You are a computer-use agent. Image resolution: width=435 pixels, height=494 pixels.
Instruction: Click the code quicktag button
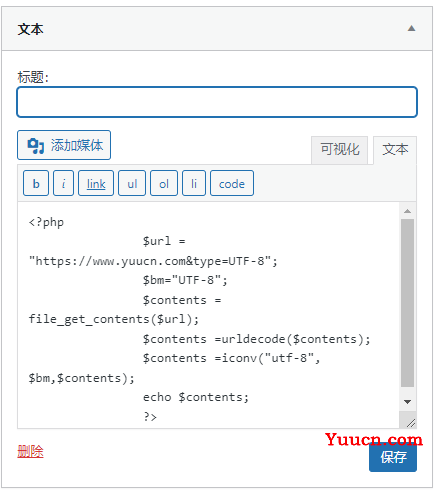coord(232,183)
